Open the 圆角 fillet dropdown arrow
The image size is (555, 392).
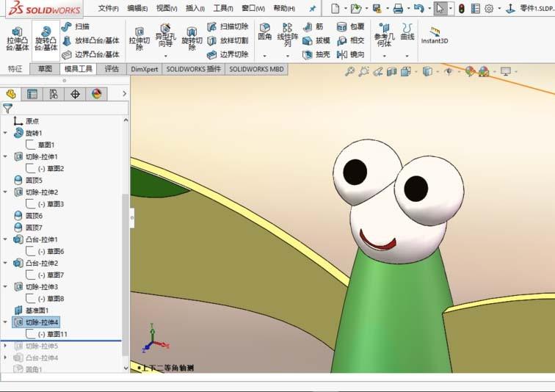(264, 56)
